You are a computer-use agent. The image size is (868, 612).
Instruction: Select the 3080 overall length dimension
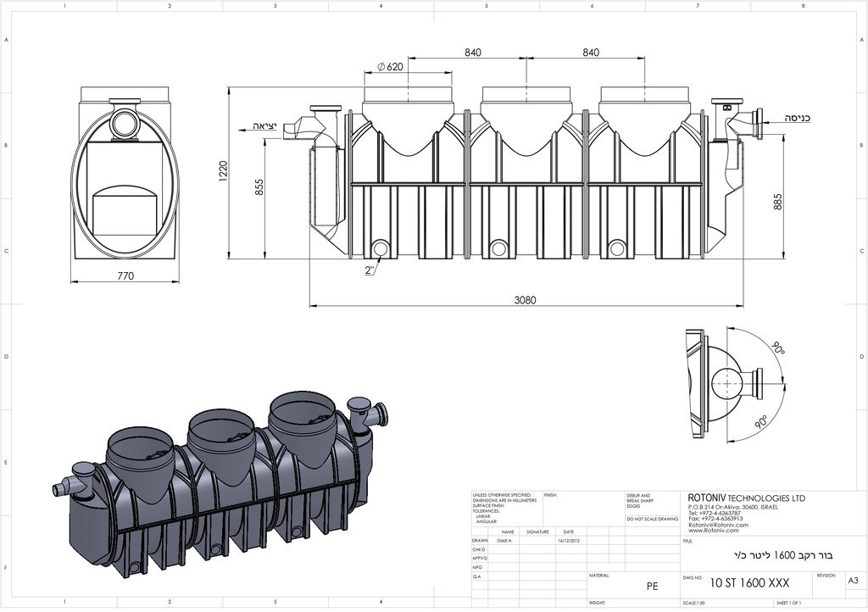click(x=526, y=300)
